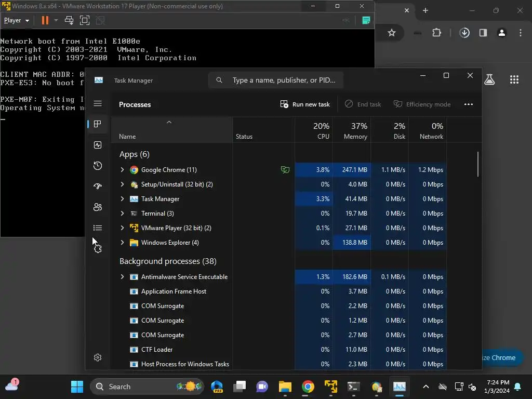Open Services page icon in sidebar
Screen dimensions: 532x399
[98, 249]
